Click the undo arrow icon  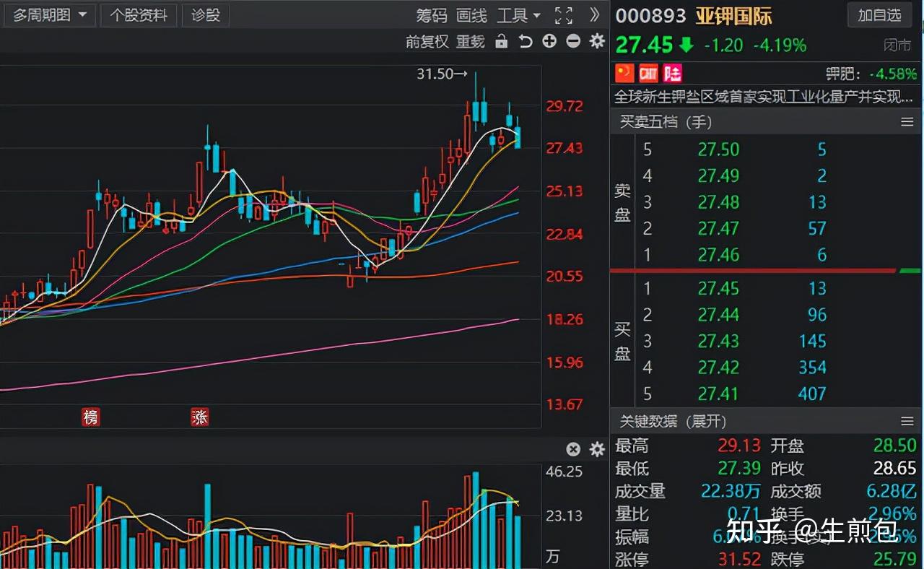(526, 42)
